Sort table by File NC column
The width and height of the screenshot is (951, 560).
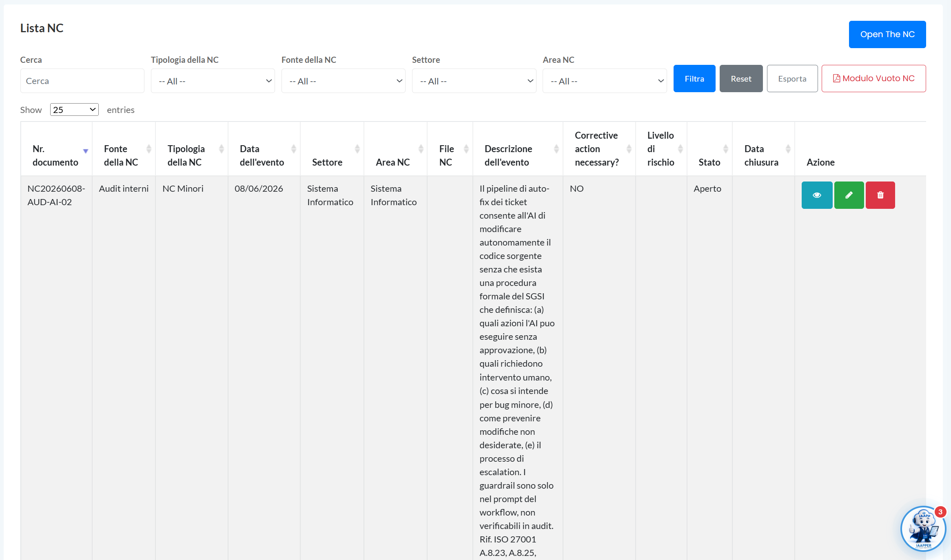click(x=450, y=149)
